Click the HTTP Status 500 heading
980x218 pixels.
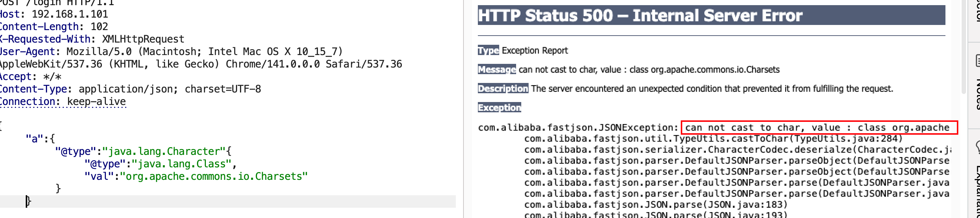pos(640,15)
